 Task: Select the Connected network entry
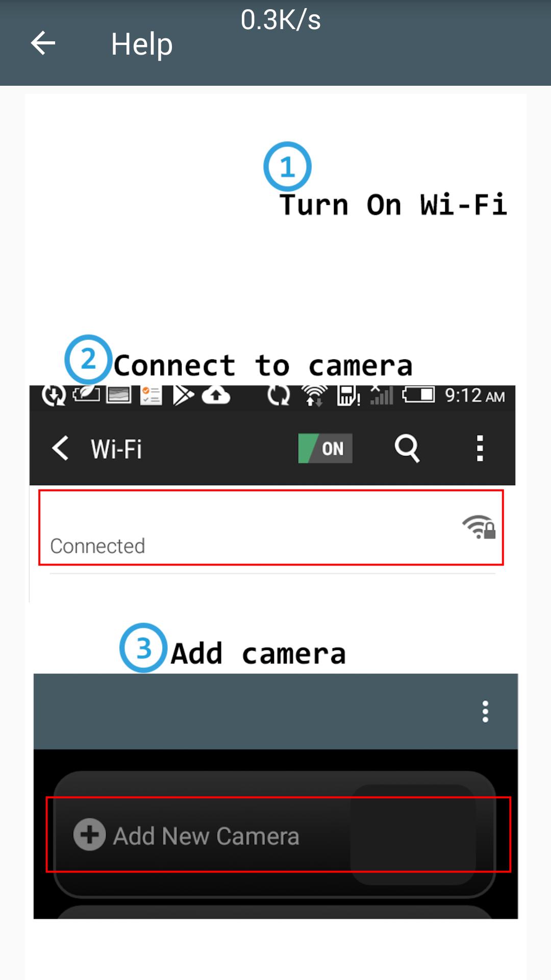tap(271, 527)
